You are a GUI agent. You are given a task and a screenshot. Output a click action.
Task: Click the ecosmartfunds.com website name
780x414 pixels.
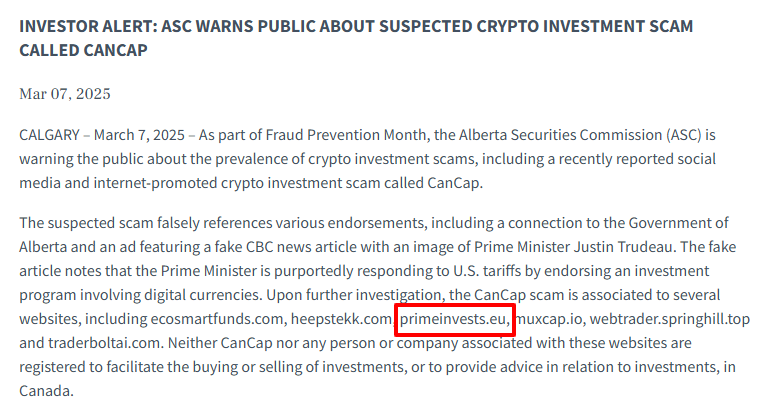tap(214, 319)
